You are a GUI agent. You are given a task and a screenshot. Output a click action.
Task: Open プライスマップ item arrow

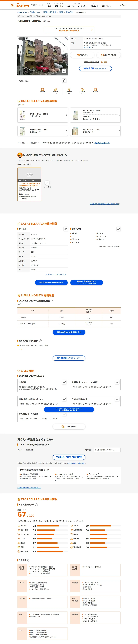(117, 476)
